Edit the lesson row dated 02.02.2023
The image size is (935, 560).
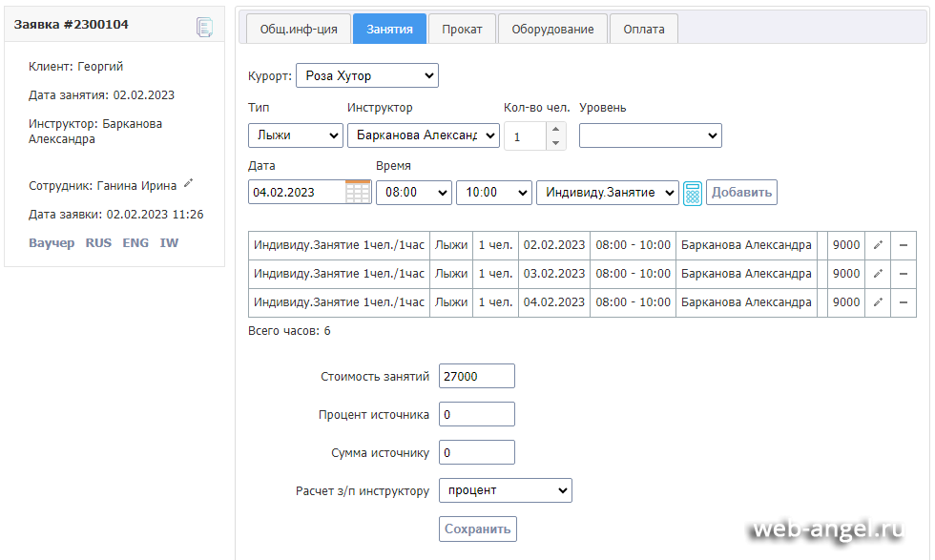[x=878, y=245]
